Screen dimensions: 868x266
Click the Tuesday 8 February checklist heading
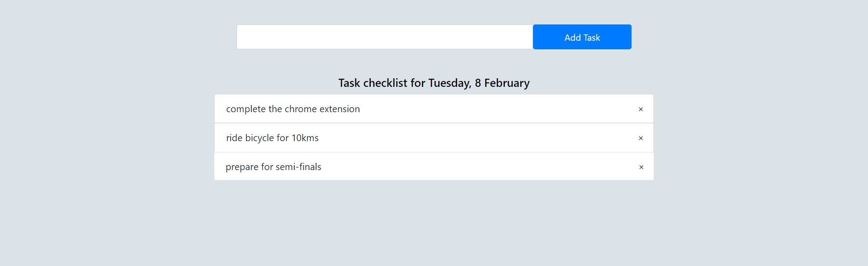[434, 83]
